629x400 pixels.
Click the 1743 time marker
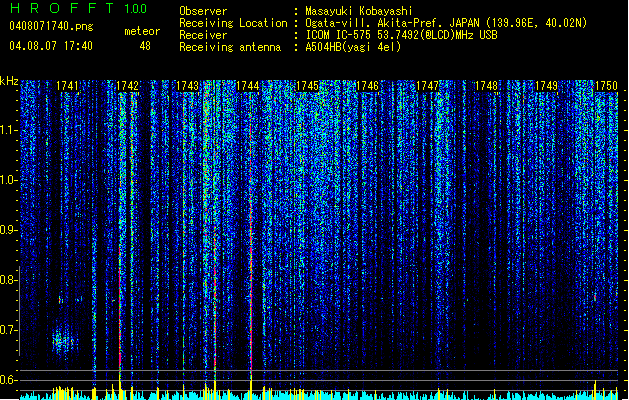pyautogui.click(x=188, y=86)
